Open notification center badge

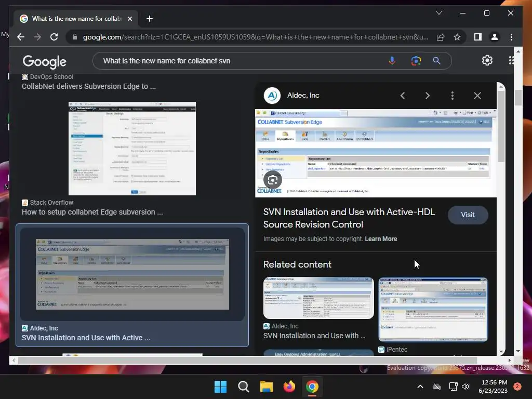(517, 387)
